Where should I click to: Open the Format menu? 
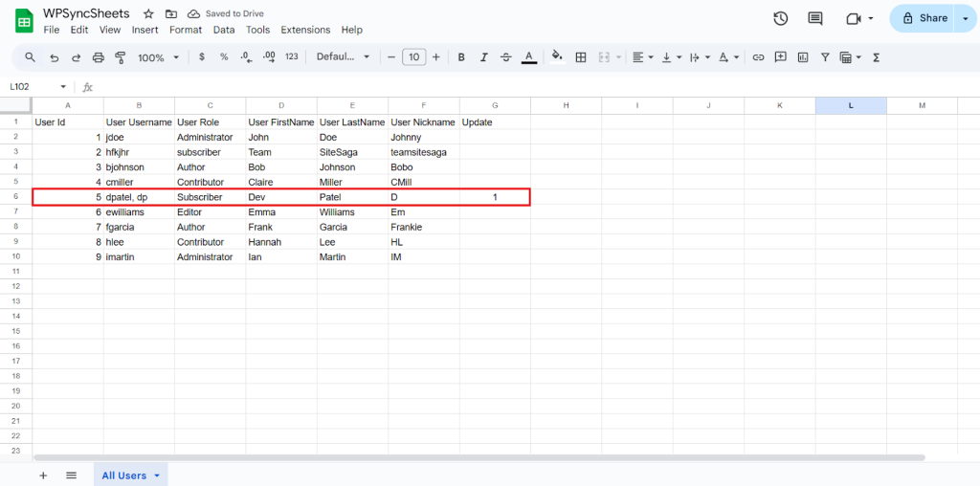click(186, 30)
